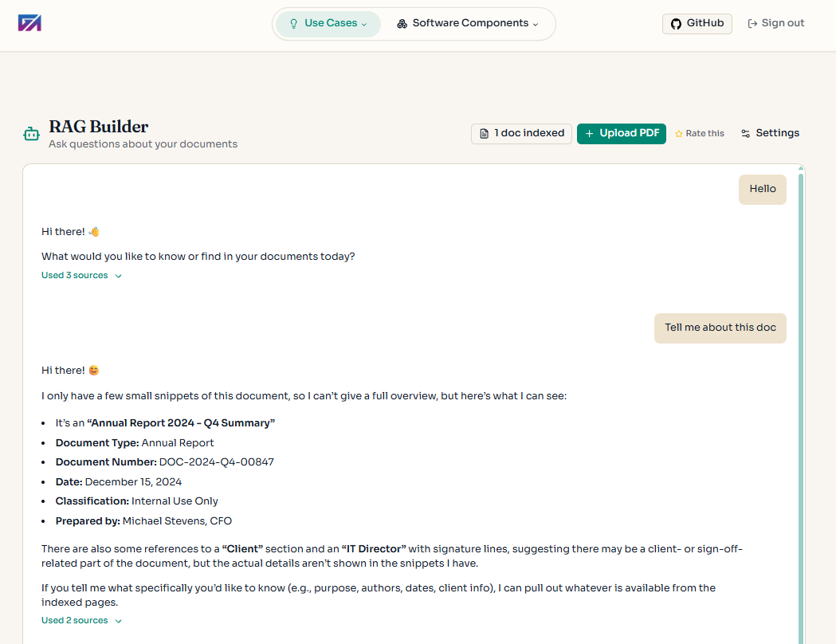Expand the Use Cases dropdown menu

(328, 24)
